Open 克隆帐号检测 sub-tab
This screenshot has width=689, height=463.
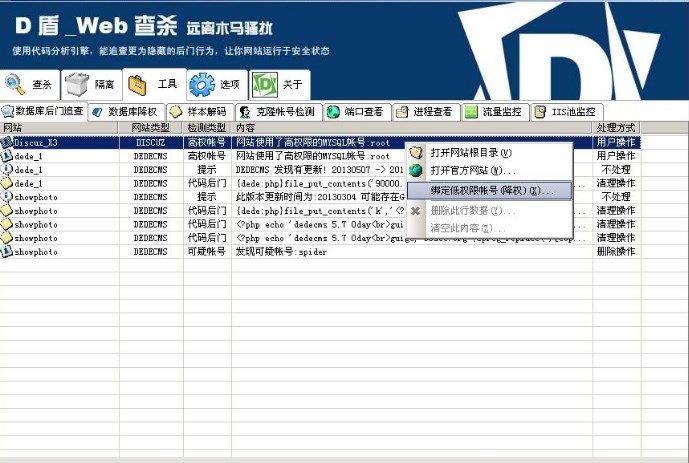coord(276,112)
